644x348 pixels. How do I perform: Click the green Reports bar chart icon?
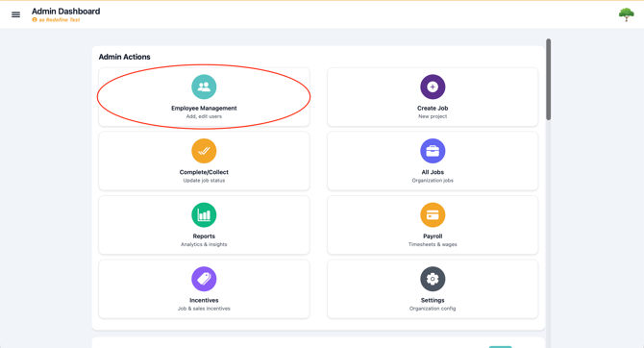(204, 215)
